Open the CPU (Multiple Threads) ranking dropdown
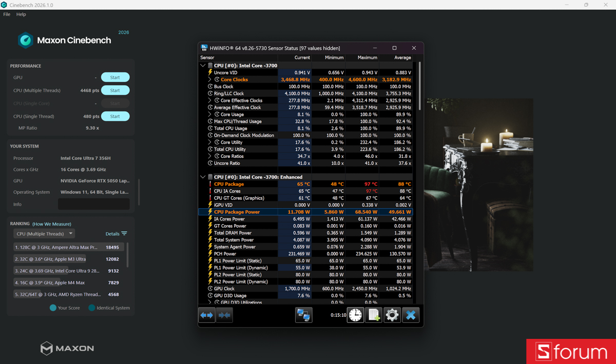Screen dimensions: 616x364 click(x=44, y=234)
